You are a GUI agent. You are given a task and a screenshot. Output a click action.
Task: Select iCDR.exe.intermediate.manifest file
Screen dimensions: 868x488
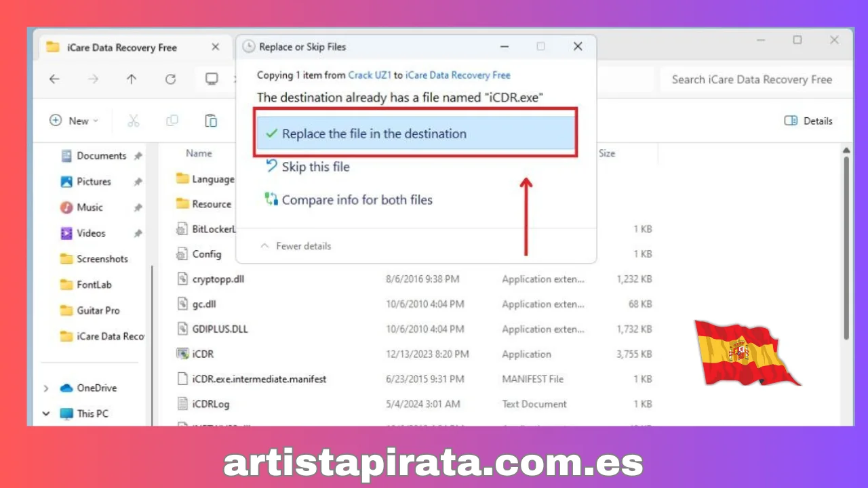pyautogui.click(x=414, y=379)
